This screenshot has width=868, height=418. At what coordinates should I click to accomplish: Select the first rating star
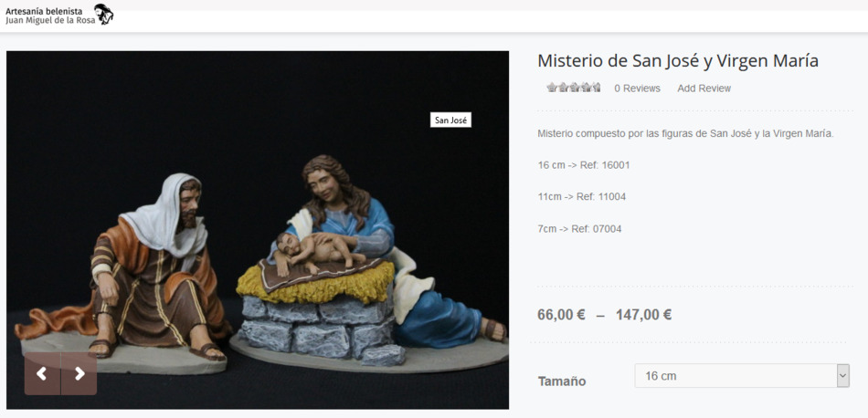click(552, 88)
